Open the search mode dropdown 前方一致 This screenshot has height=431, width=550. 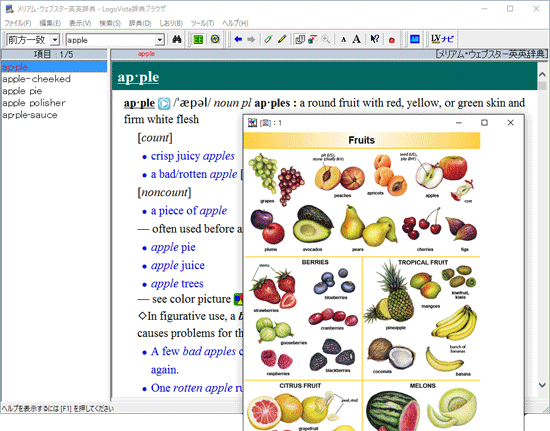point(55,40)
